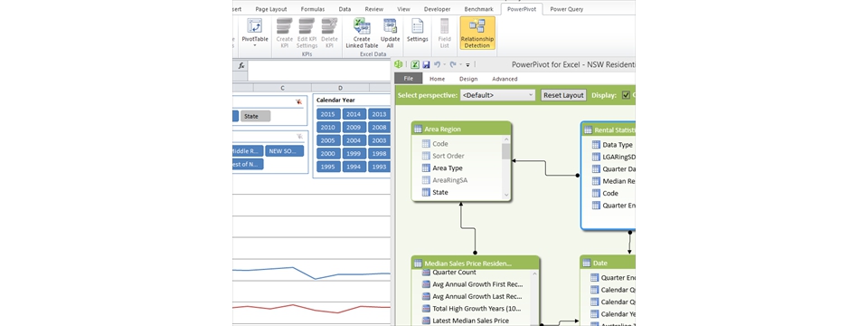Select the Median Sales Price table header
Screen dimensions: 868x326
point(476,264)
